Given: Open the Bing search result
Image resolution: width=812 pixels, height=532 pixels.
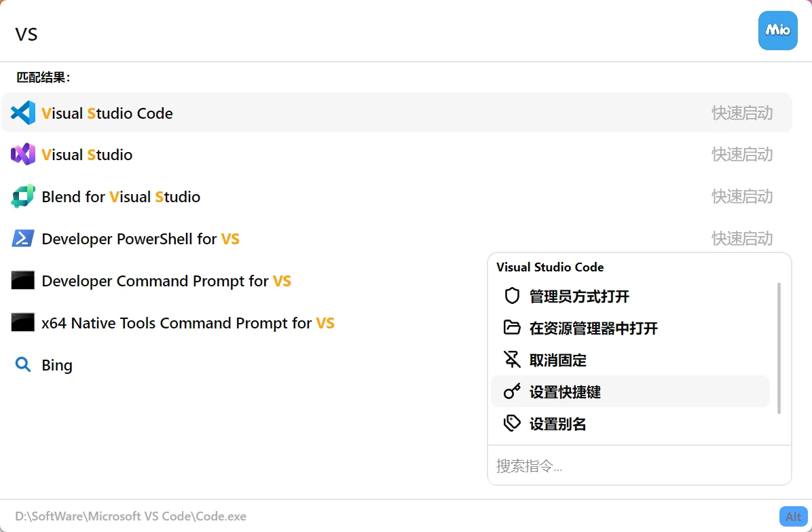Looking at the screenshot, I should click(x=57, y=365).
